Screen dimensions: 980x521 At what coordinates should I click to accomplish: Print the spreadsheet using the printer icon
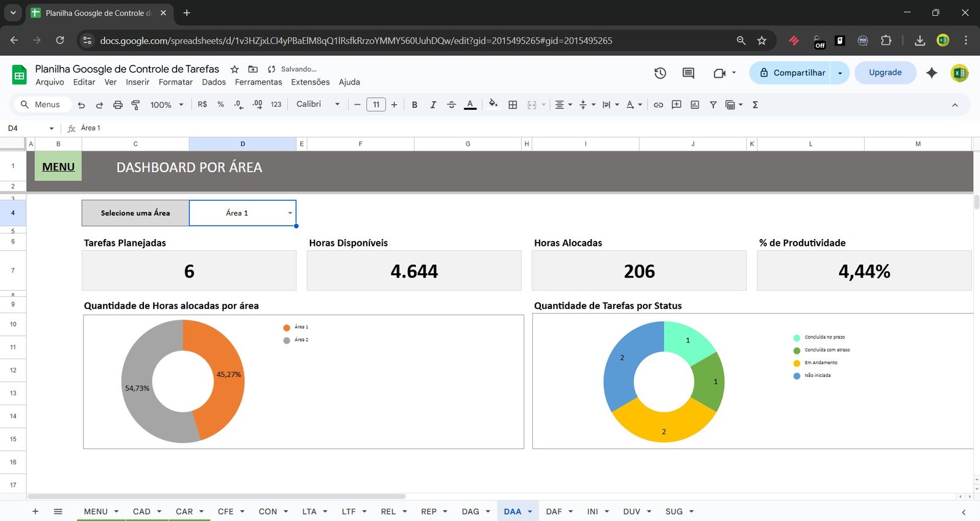point(118,105)
